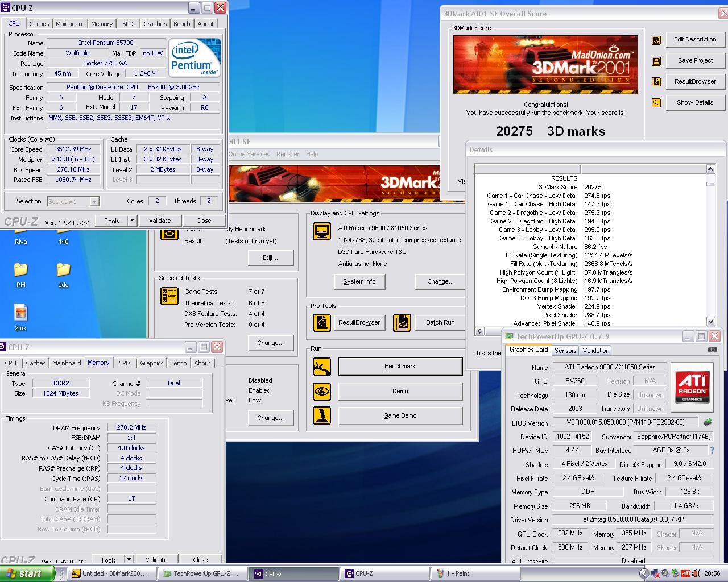Switch to the Sensors tab in GPU-Z
The height and width of the screenshot is (582, 728).
click(x=565, y=351)
